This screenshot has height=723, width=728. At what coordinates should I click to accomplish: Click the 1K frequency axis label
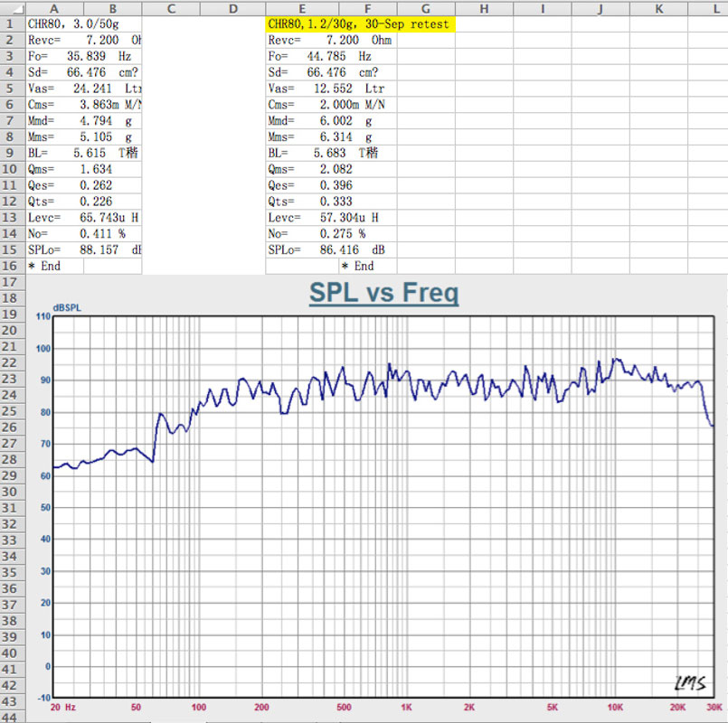[x=407, y=708]
